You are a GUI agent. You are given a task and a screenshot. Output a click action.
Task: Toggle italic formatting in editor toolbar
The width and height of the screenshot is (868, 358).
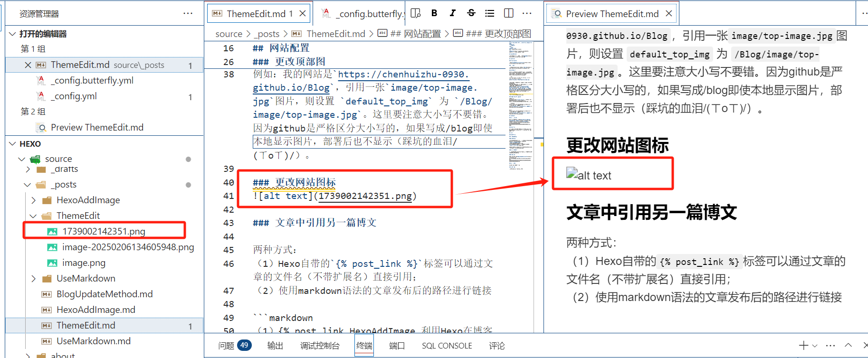[x=453, y=13]
